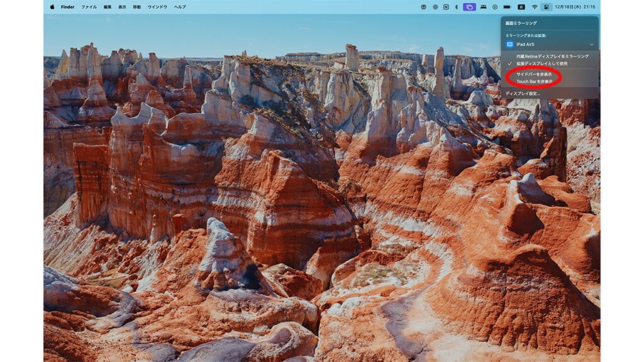Screen dimensions: 644x362
Task: Click the bed (sleep focus) menu bar icon
Action: (483, 7)
